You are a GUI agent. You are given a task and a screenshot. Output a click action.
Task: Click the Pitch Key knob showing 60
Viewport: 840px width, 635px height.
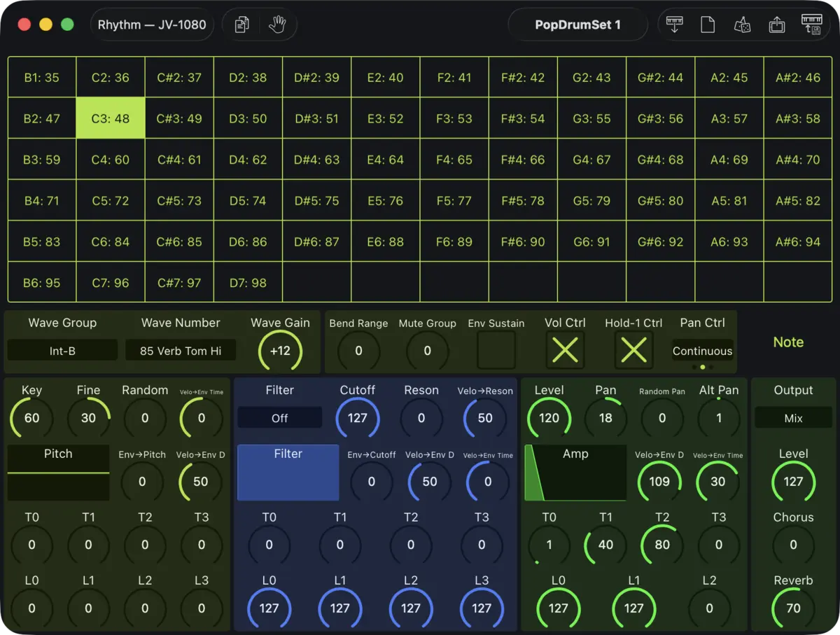pyautogui.click(x=31, y=418)
